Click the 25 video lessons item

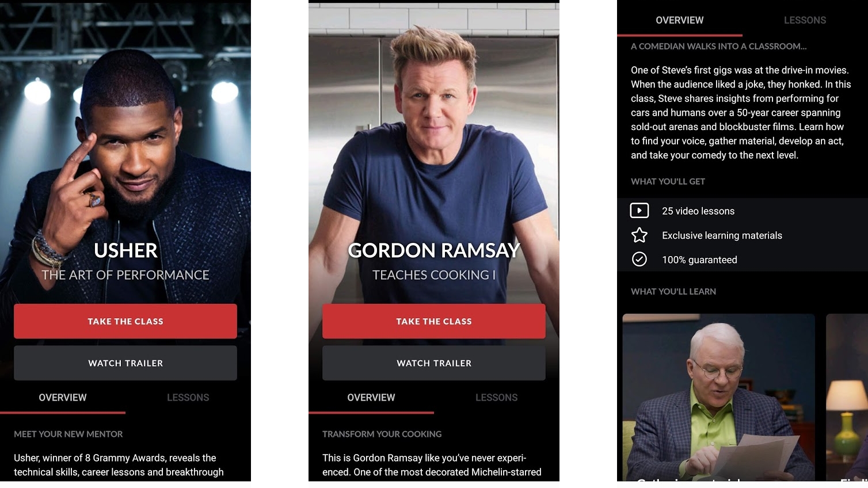click(x=743, y=211)
